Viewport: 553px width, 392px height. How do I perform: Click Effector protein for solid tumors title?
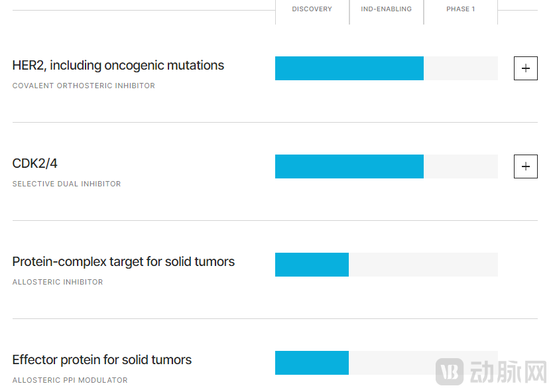point(102,360)
